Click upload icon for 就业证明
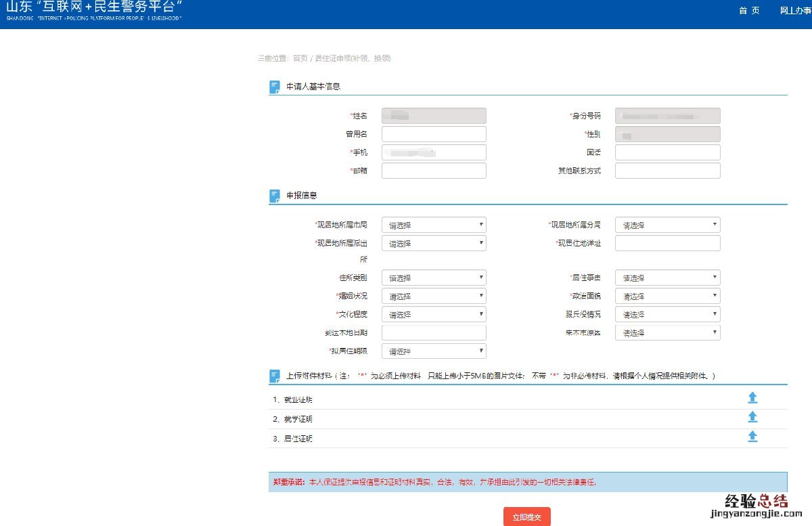The height and width of the screenshot is (526, 812). point(752,397)
